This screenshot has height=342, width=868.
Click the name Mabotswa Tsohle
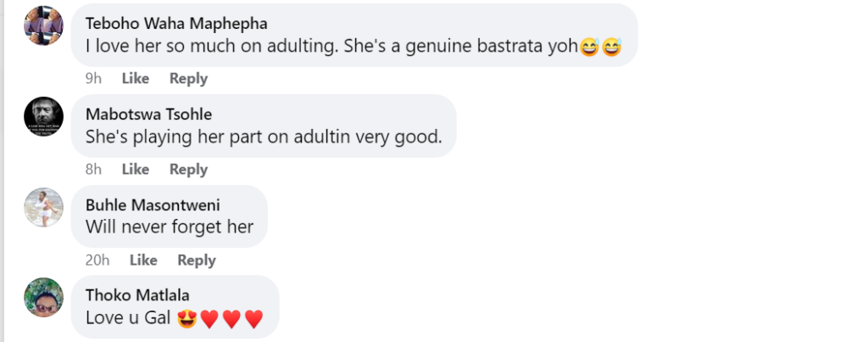[149, 115]
